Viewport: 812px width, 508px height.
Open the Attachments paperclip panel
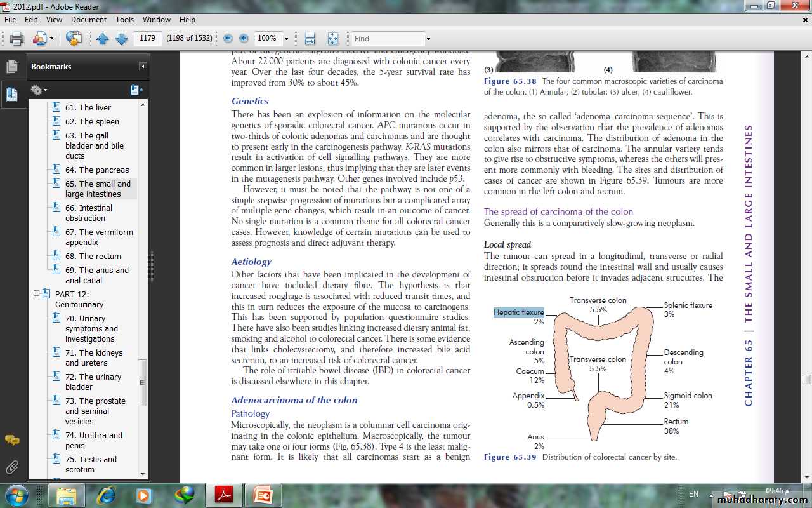click(11, 468)
